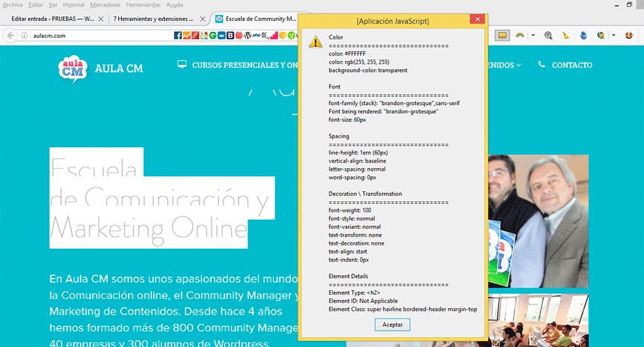Viewport: 644px width, 347px height.
Task: Click the Element Type: <h2> line
Action: coord(354,293)
